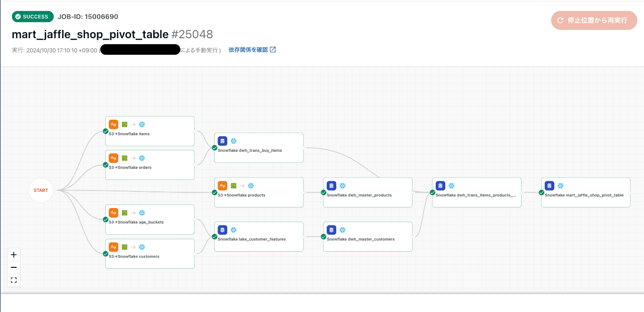Select the S3→Snowflake products label
Screen dimensions: 644x312
[x=241, y=195]
